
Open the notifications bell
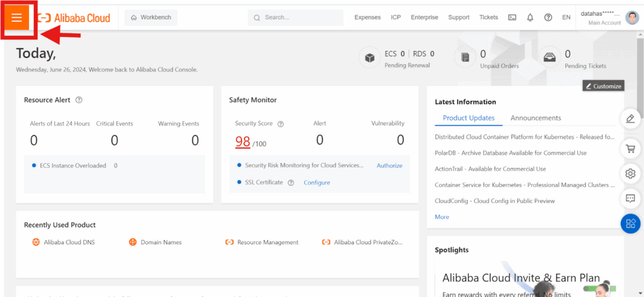pos(530,18)
